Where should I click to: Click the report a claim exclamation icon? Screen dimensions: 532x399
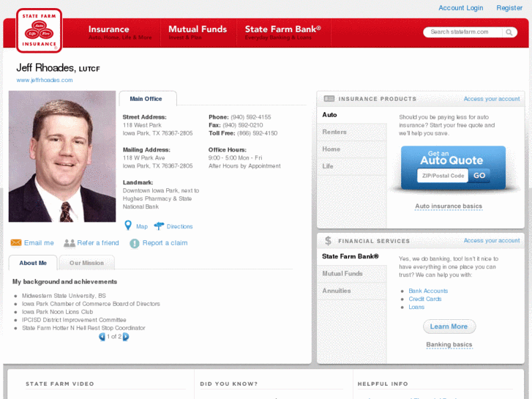pyautogui.click(x=135, y=243)
